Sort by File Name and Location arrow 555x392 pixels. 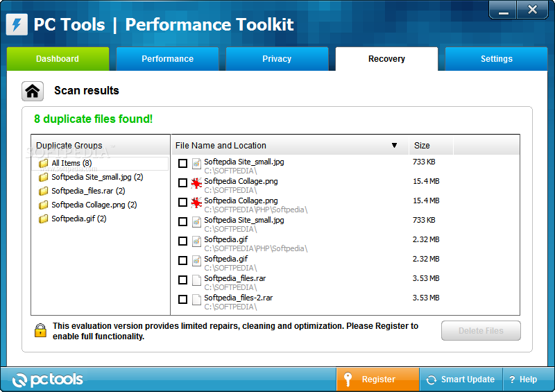click(394, 145)
